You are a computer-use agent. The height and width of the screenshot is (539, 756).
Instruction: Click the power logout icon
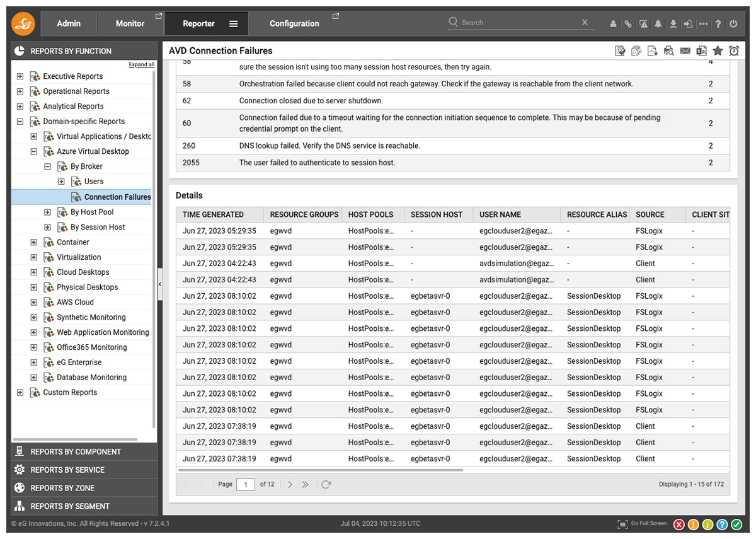pyautogui.click(x=733, y=24)
